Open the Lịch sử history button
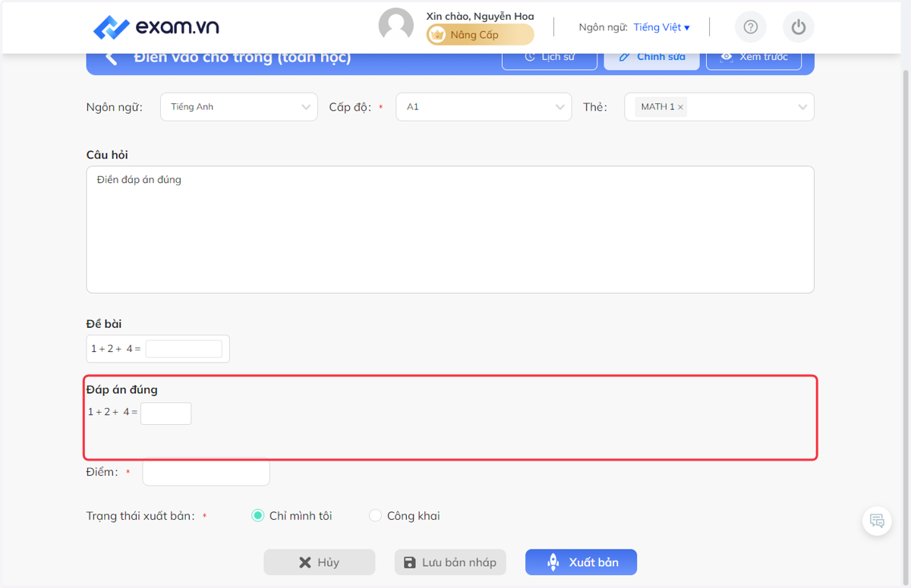911x588 pixels. pos(550,59)
